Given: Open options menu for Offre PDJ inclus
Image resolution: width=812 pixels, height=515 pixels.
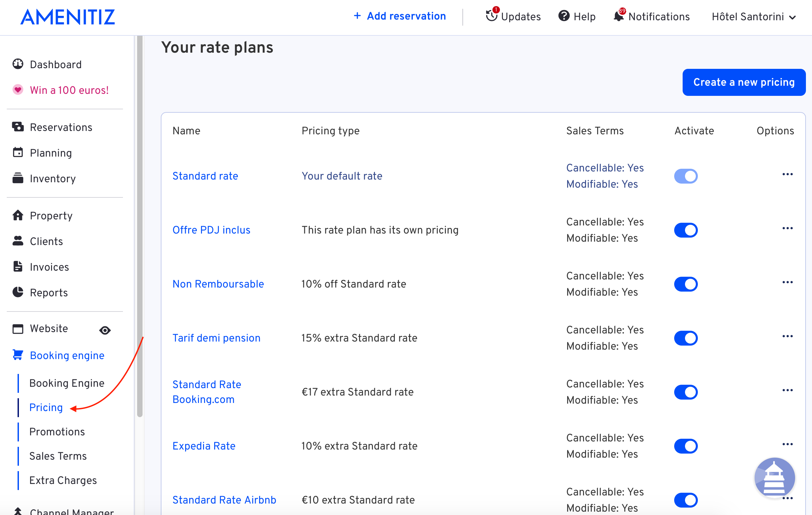Looking at the screenshot, I should 787,228.
